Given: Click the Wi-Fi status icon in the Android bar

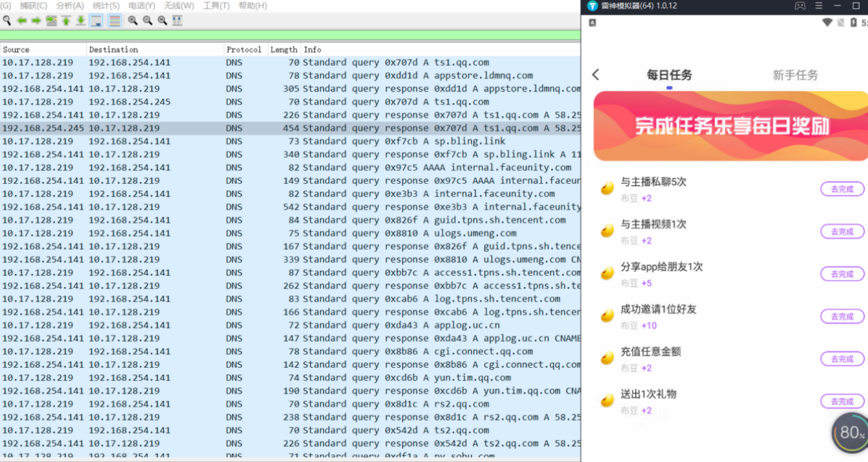Looking at the screenshot, I should [827, 22].
